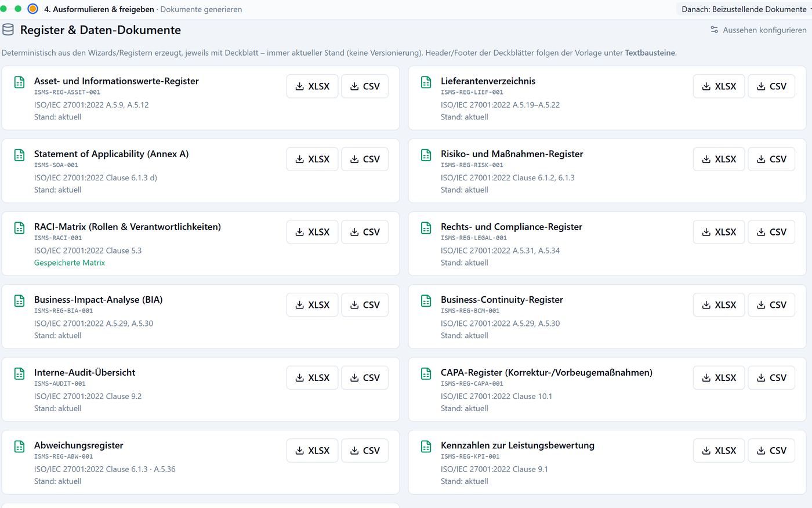Viewport: 812px width, 508px height.
Task: Download Interne-Audit-Übersicht as XLSX
Action: (312, 378)
